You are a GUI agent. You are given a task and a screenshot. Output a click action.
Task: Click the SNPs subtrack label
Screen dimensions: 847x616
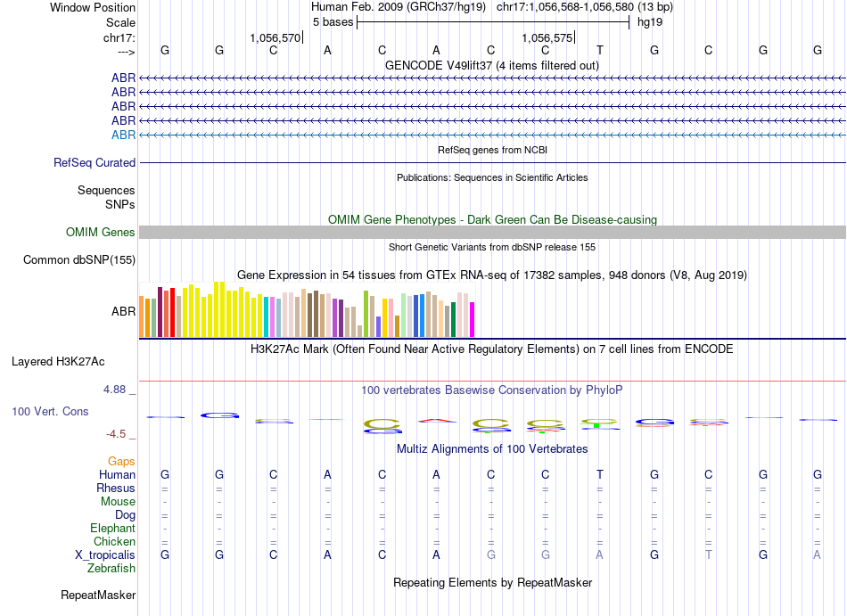click(x=120, y=205)
